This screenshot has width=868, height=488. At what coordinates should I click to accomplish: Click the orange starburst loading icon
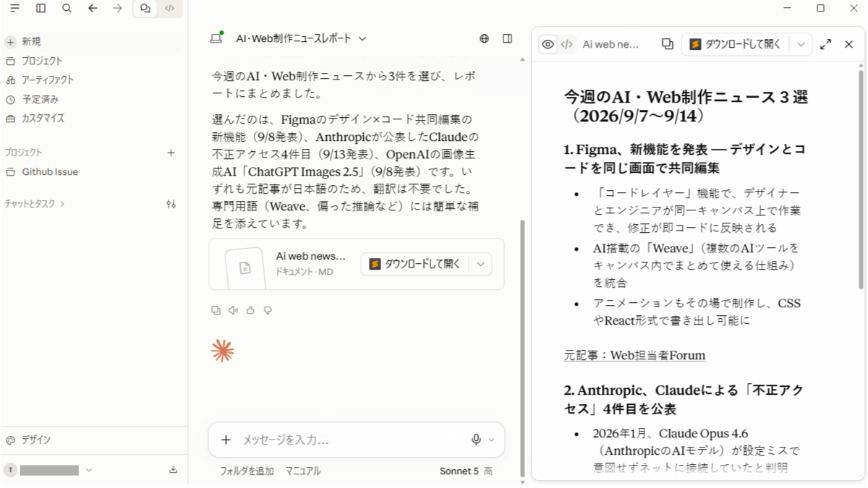[222, 351]
